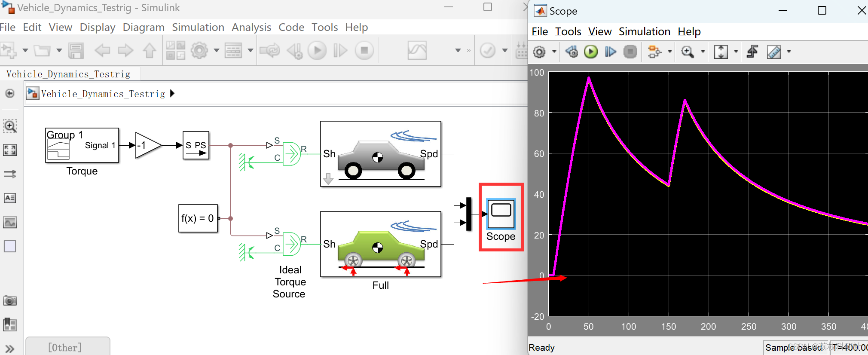Open Scope configuration properties gear icon
The height and width of the screenshot is (355, 868).
[539, 52]
